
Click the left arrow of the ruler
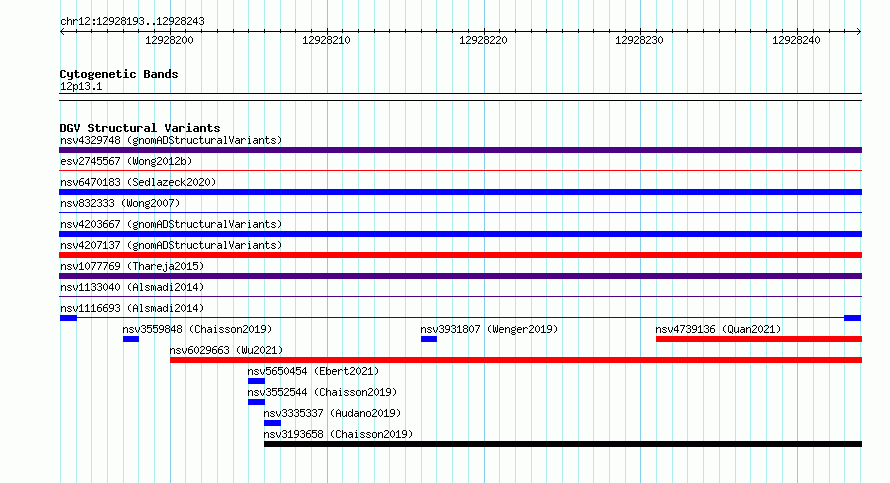[x=62, y=32]
